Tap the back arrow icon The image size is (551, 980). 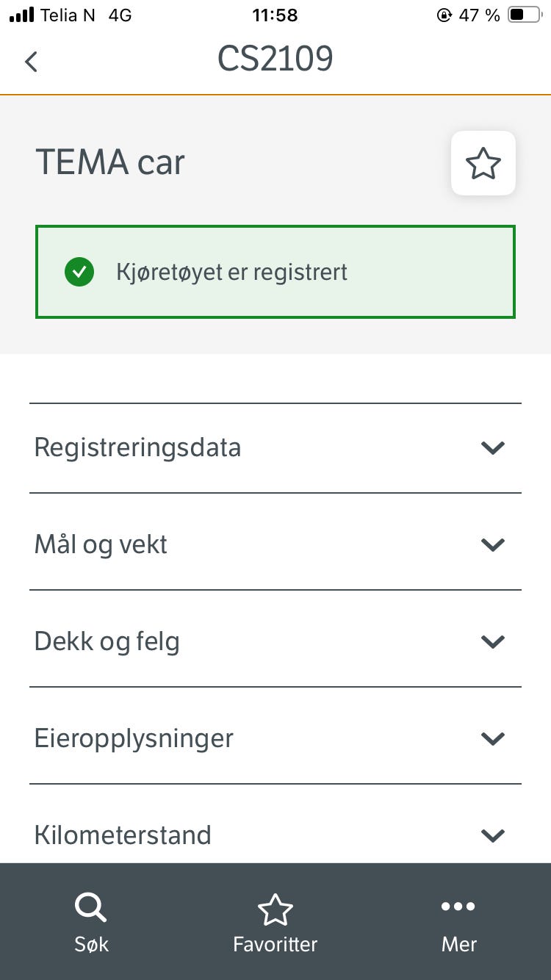coord(31,62)
